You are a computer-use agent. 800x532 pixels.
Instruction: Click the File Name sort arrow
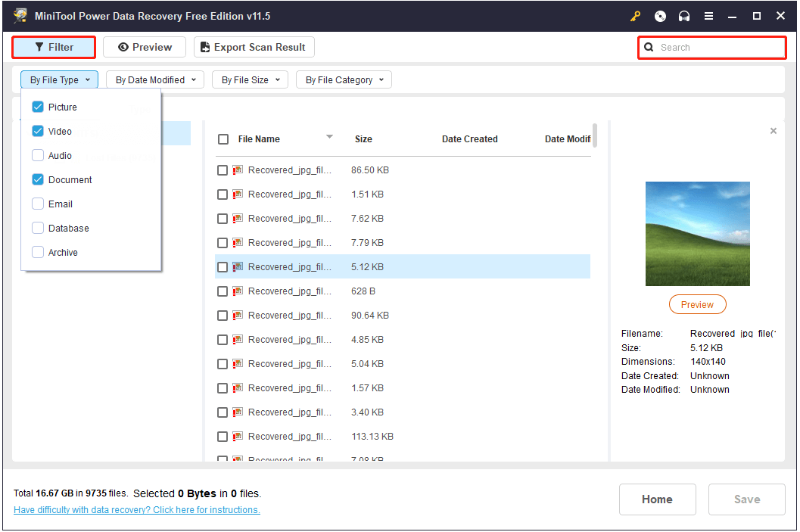coord(329,137)
